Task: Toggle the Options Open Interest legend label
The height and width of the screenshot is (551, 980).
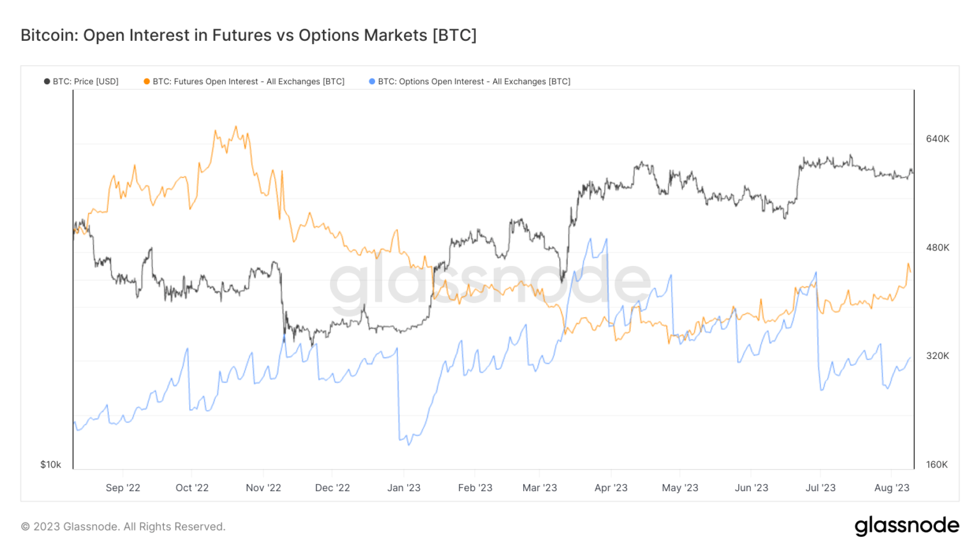Action: click(474, 82)
